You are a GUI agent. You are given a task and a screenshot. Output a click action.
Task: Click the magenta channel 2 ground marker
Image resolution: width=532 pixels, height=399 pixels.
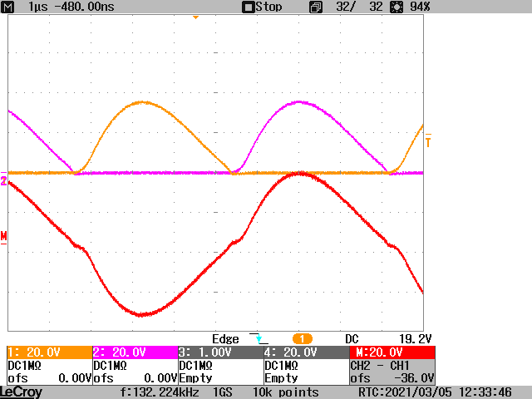coord(3,180)
